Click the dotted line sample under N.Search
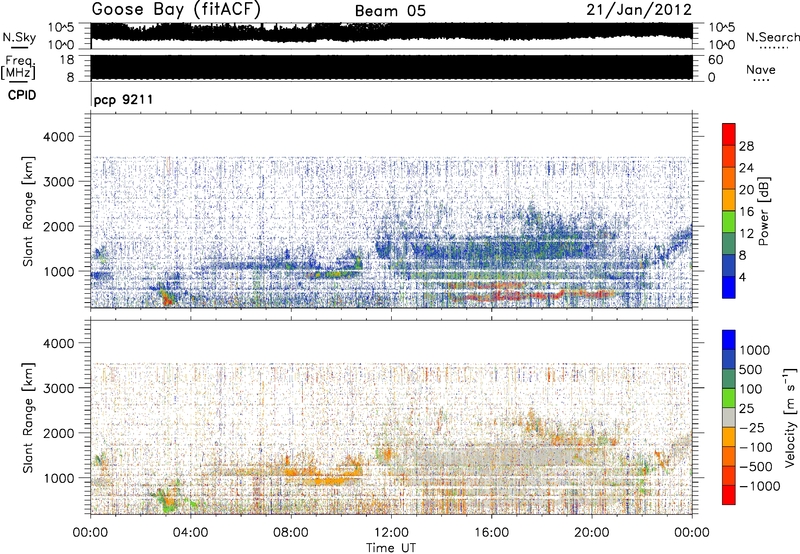The image size is (800, 554). tap(774, 48)
